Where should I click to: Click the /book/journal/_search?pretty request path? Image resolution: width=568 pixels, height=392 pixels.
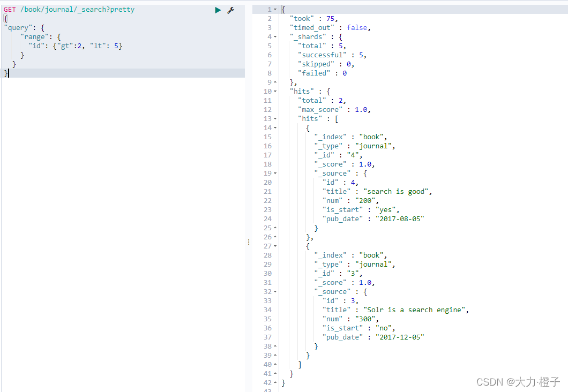[77, 10]
